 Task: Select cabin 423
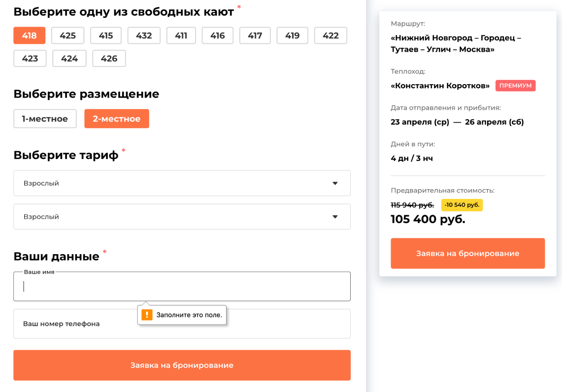tap(30, 59)
